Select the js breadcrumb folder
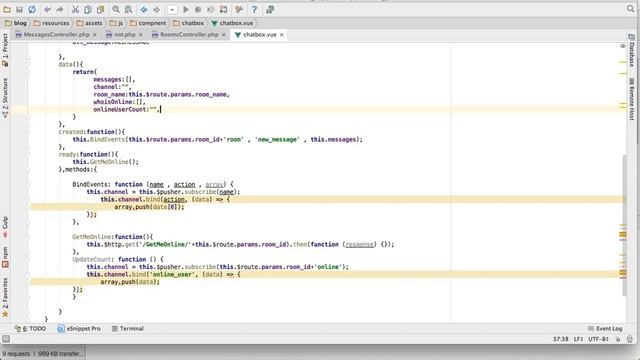Screen dimensions: 640x360 [x=116, y=23]
